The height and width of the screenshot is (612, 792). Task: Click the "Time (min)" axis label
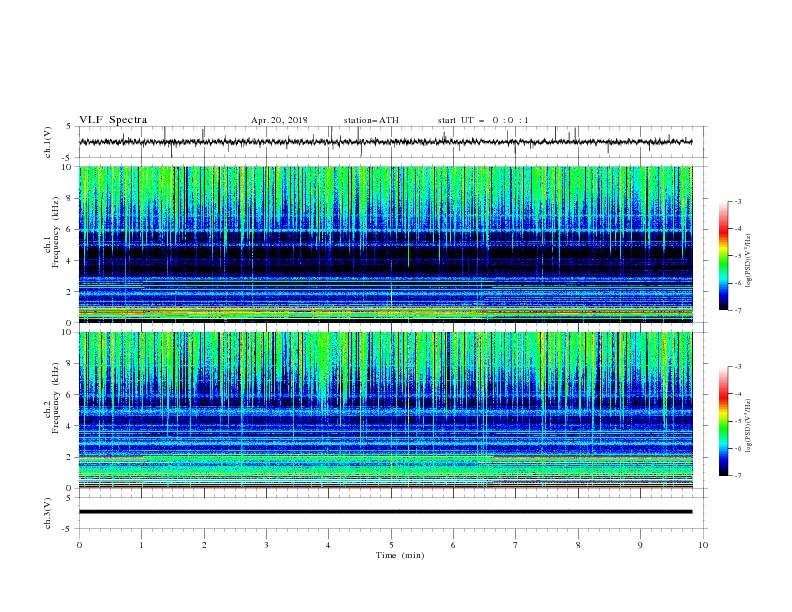point(400,555)
